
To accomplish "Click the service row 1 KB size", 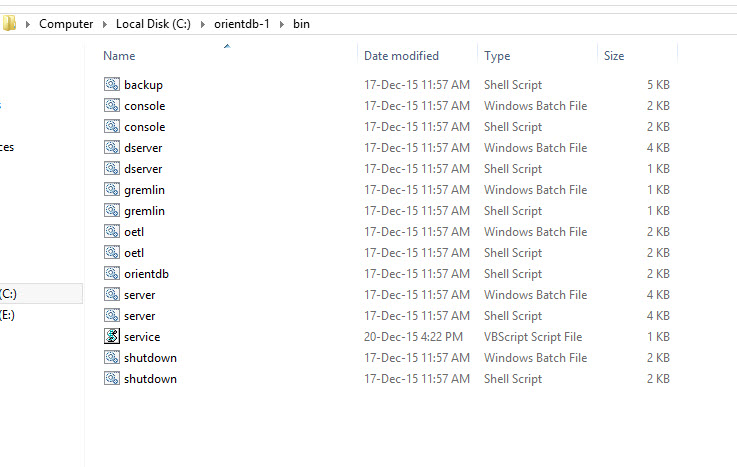I will pos(658,337).
